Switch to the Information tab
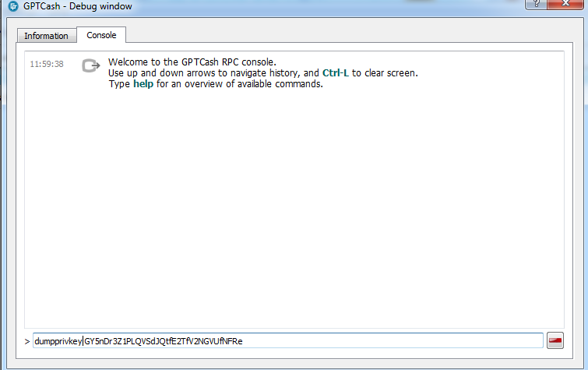Viewport: 588px width, 370px height. click(47, 36)
